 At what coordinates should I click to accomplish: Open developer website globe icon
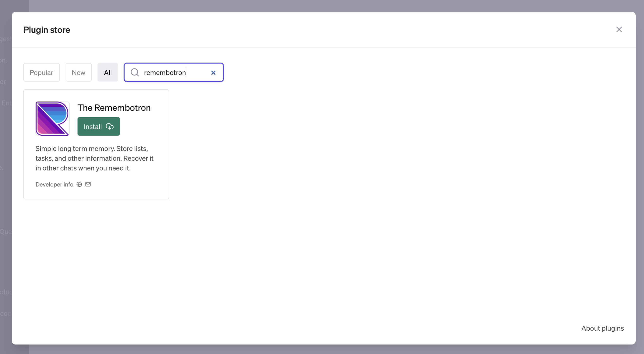(79, 184)
